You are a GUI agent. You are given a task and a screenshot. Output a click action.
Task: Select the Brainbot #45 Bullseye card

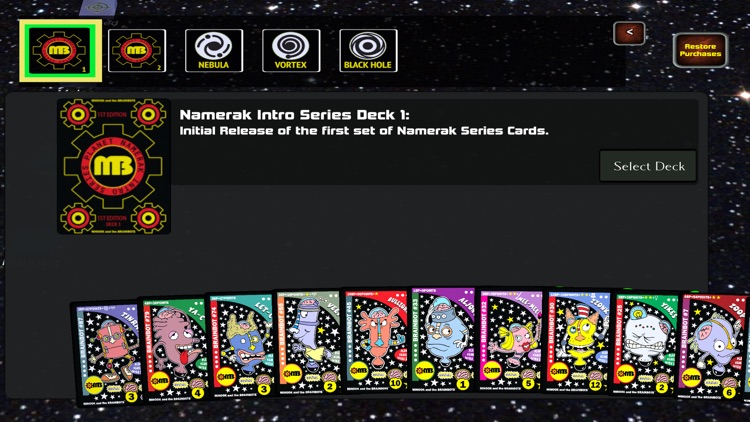tap(376, 341)
